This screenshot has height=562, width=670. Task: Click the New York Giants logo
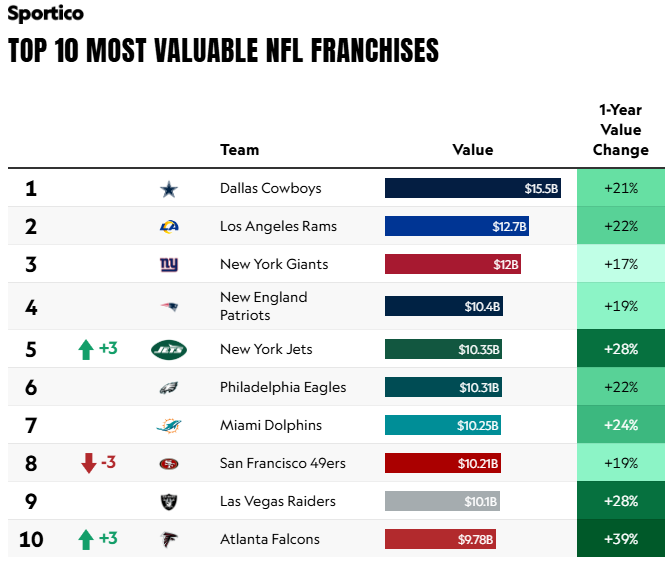[169, 265]
